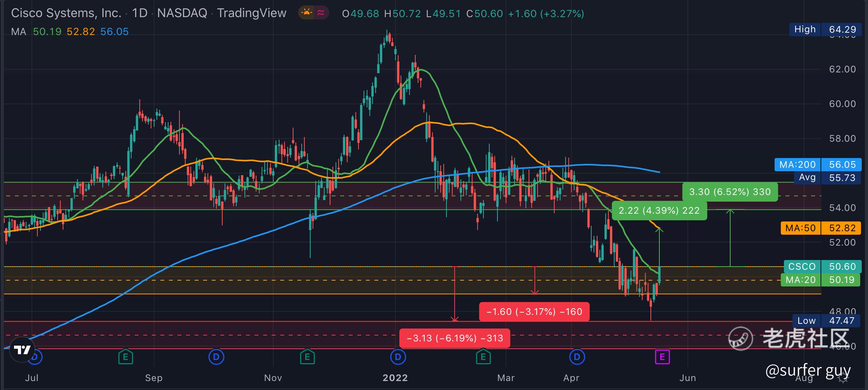Screen dimensions: 868x390
Task: Open the dividend marker in early October
Action: [x=216, y=357]
